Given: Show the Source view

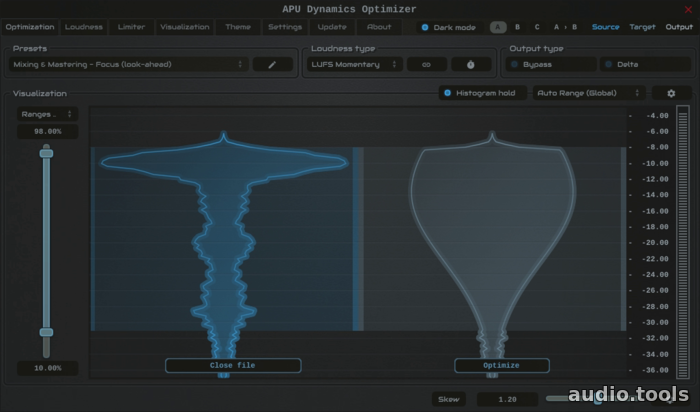Looking at the screenshot, I should [x=605, y=27].
